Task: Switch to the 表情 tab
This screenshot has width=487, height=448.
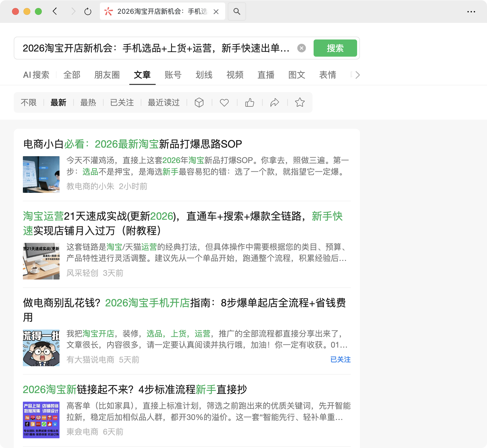Action: click(x=328, y=75)
